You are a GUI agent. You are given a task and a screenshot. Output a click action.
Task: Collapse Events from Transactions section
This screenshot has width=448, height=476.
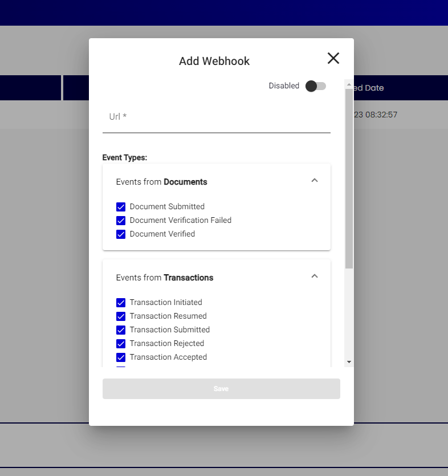(x=315, y=276)
